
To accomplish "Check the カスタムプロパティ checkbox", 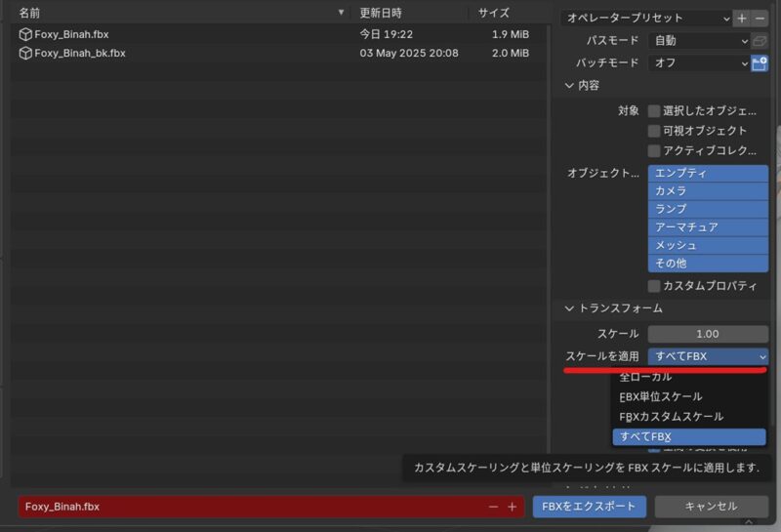I will (x=654, y=286).
